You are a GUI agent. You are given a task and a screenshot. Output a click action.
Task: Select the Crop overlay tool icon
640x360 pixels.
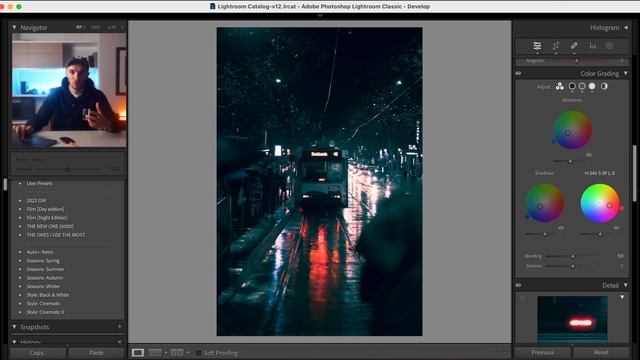tap(556, 46)
